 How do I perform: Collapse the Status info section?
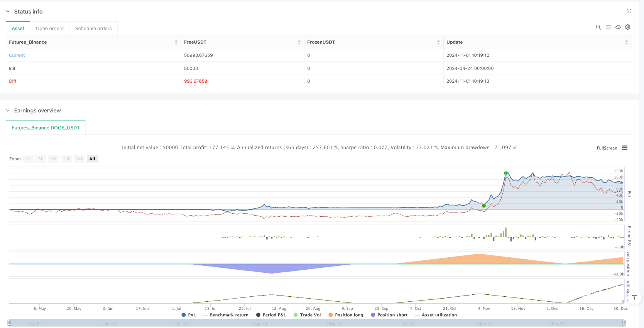tap(8, 11)
